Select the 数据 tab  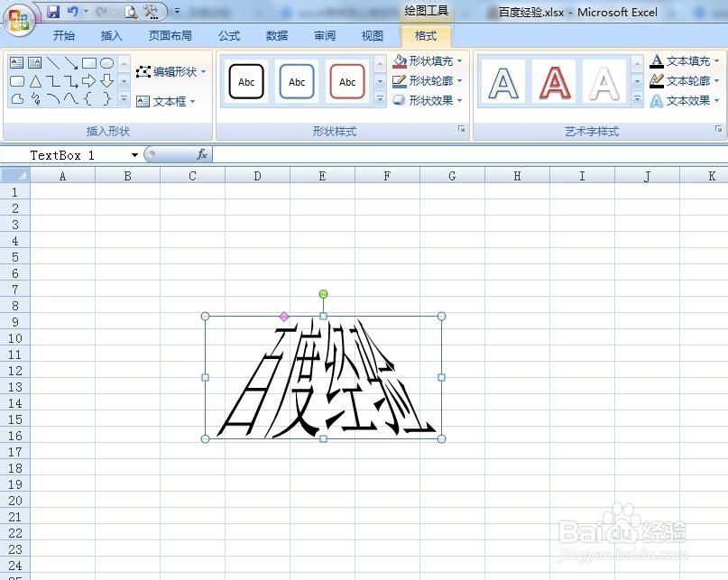click(x=277, y=36)
